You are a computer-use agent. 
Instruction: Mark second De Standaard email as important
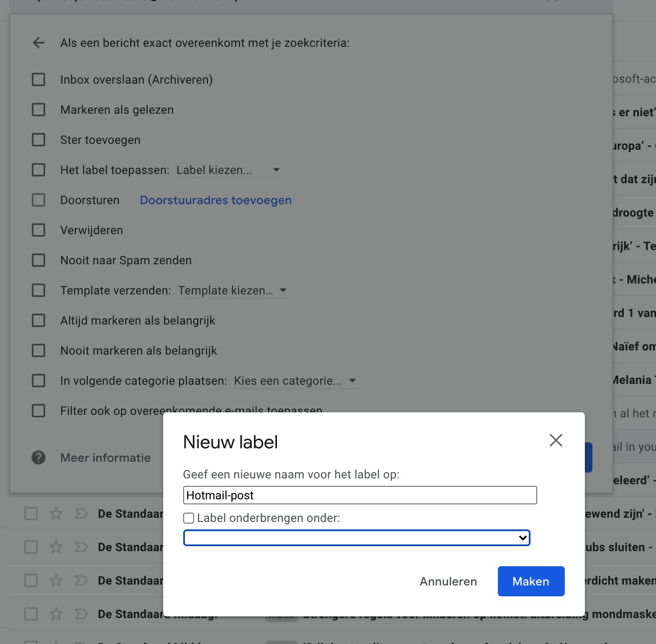coord(81,547)
